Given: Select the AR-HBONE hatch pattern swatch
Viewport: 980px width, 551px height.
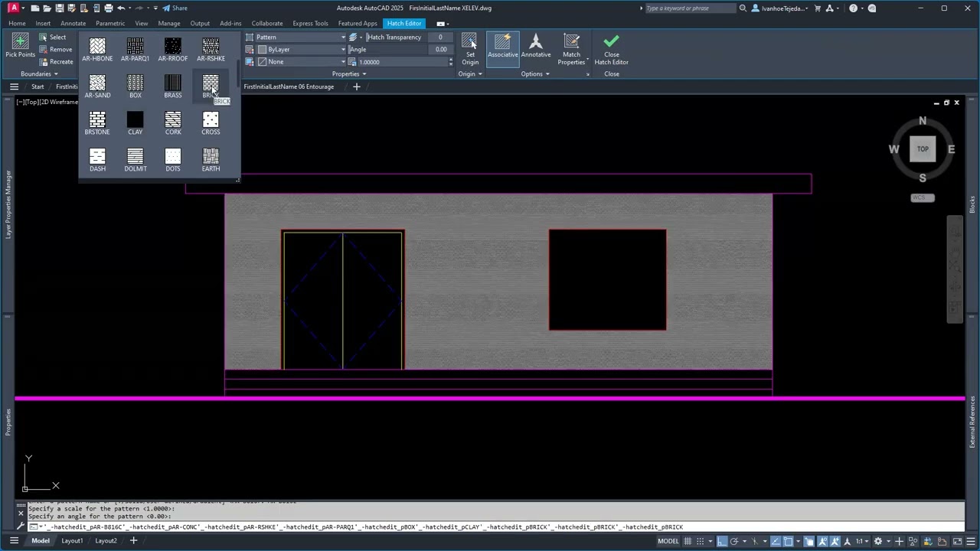Looking at the screenshot, I should pos(97,51).
